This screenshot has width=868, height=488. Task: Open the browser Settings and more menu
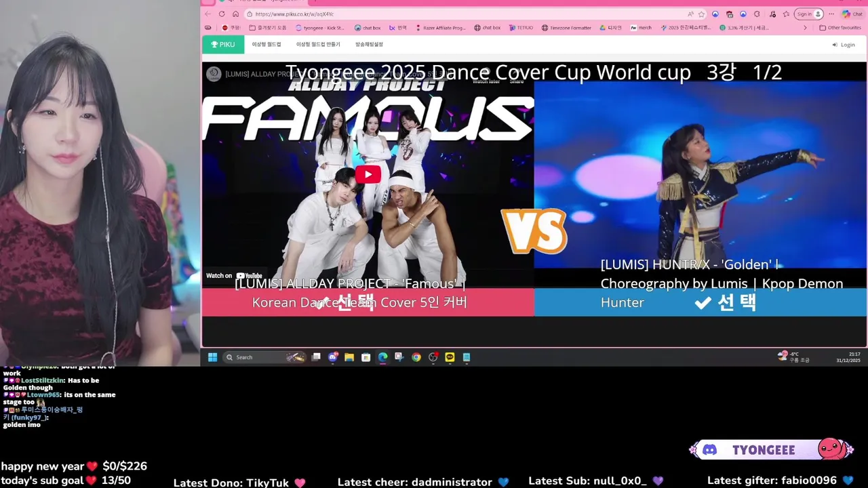click(831, 14)
